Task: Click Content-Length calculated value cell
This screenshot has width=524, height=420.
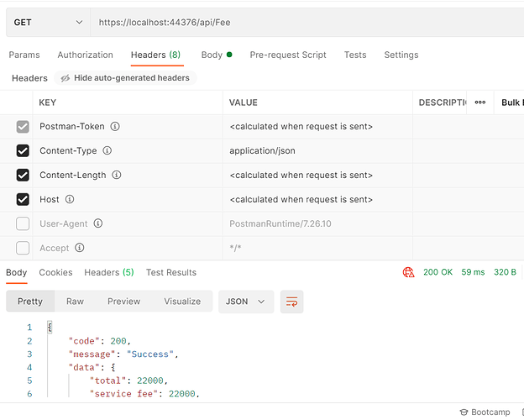Action: (x=317, y=176)
